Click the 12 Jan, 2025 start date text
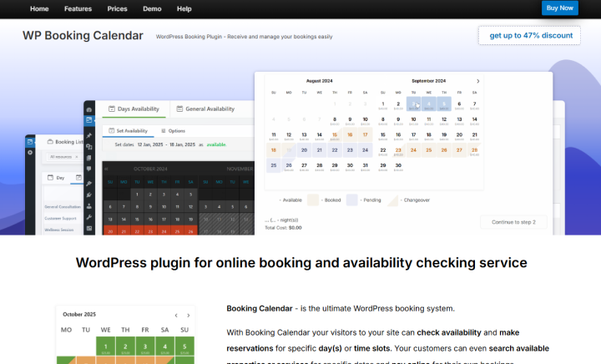Viewport: 601px width, 364px height. pyautogui.click(x=150, y=144)
